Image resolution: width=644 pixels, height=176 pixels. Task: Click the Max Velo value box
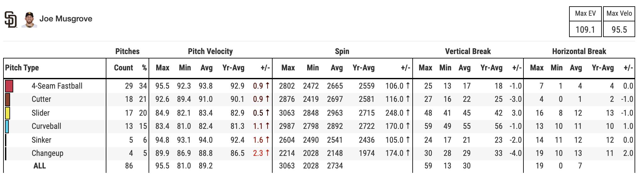click(619, 30)
